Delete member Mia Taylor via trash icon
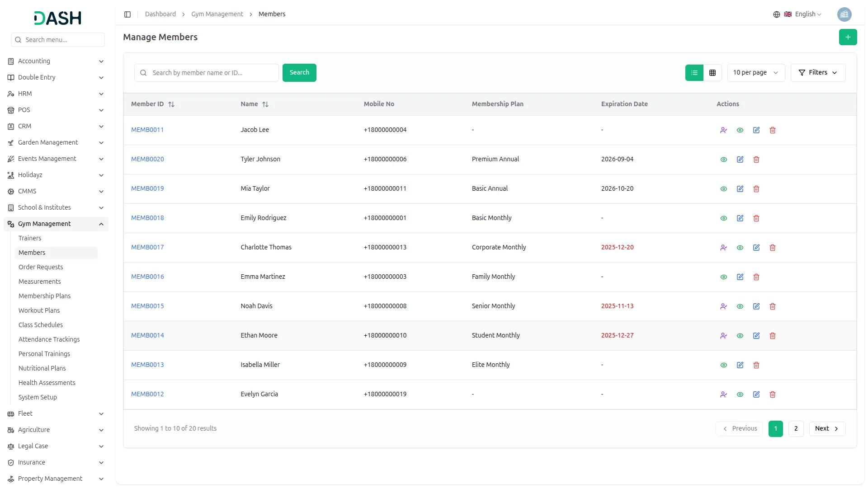 (x=756, y=189)
